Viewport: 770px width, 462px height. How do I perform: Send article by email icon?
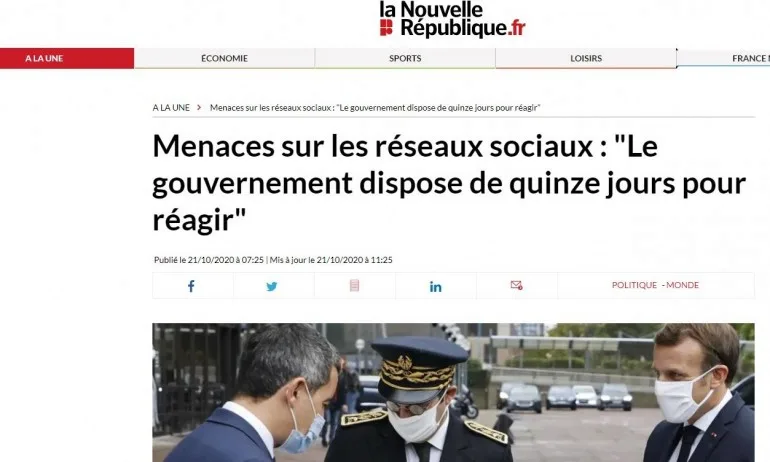pyautogui.click(x=517, y=285)
